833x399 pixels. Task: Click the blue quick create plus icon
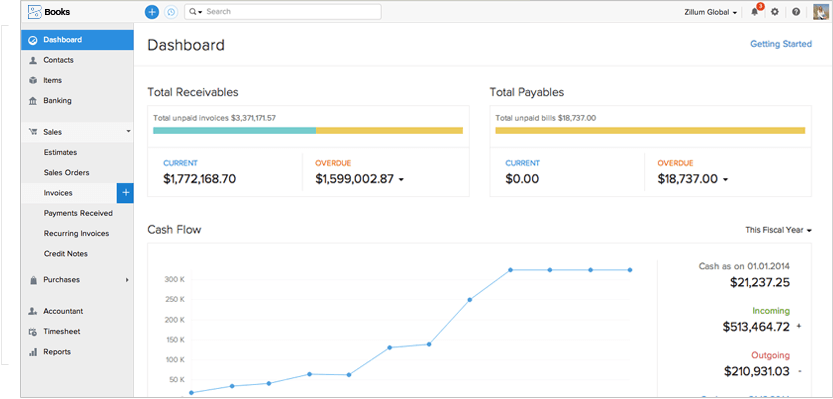[152, 12]
